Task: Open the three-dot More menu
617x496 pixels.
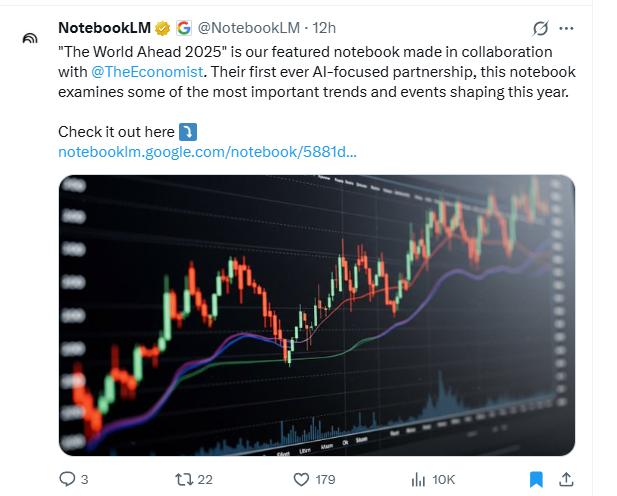Action: point(567,27)
